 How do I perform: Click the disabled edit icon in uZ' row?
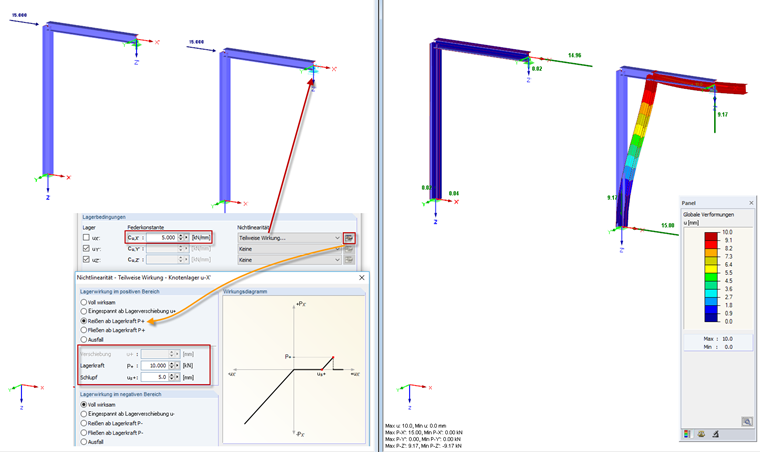click(348, 260)
